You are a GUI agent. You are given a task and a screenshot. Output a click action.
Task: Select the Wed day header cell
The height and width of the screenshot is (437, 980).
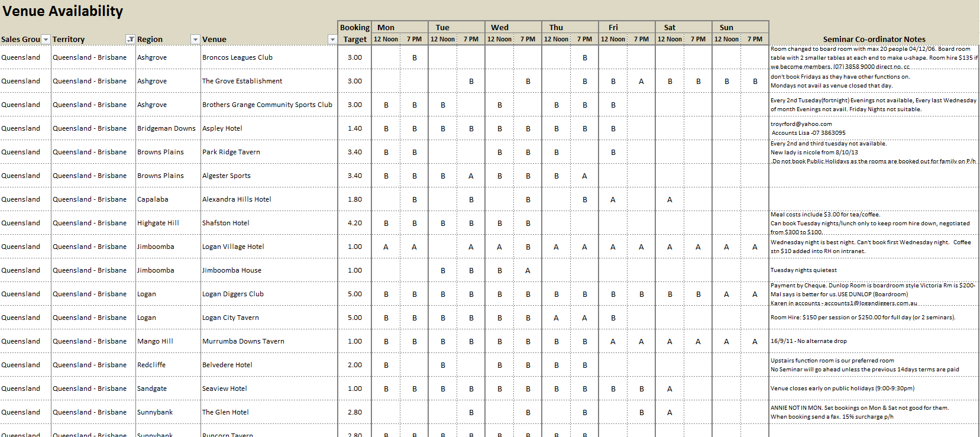(513, 27)
